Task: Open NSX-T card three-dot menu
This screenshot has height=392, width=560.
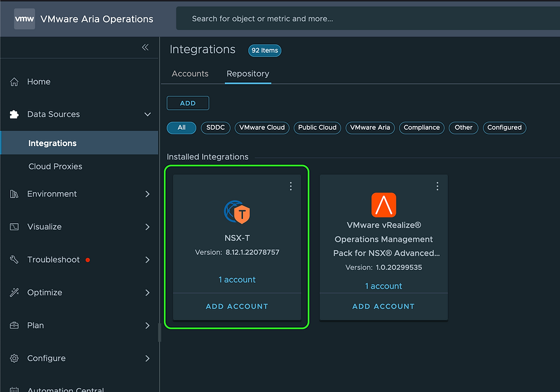Action: (x=291, y=186)
